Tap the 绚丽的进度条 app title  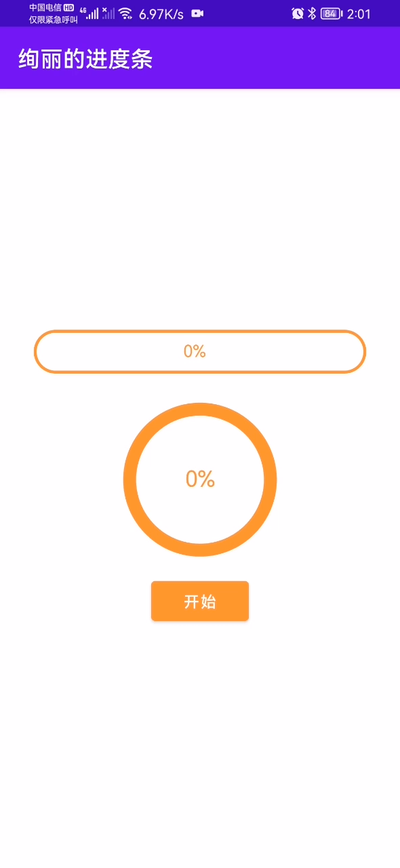(85, 59)
